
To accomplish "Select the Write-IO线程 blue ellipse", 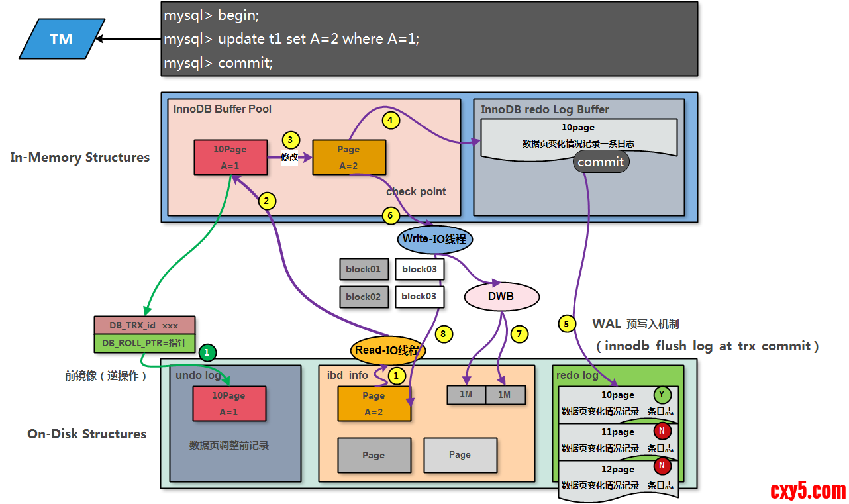I will click(434, 239).
